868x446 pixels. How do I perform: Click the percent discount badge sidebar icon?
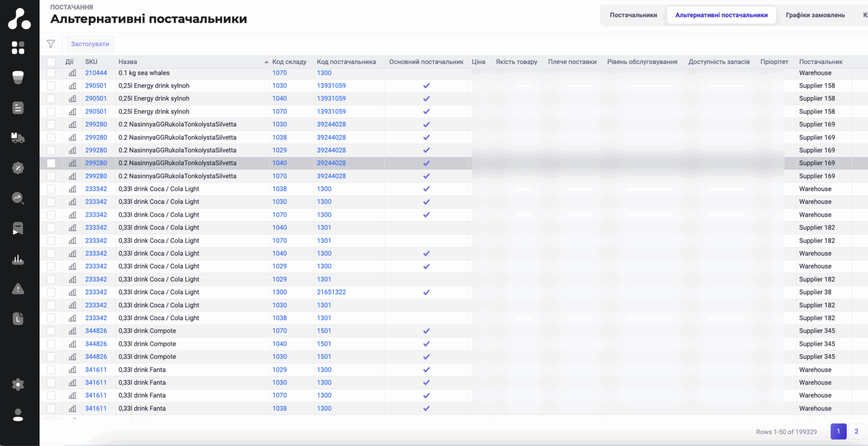[18, 168]
